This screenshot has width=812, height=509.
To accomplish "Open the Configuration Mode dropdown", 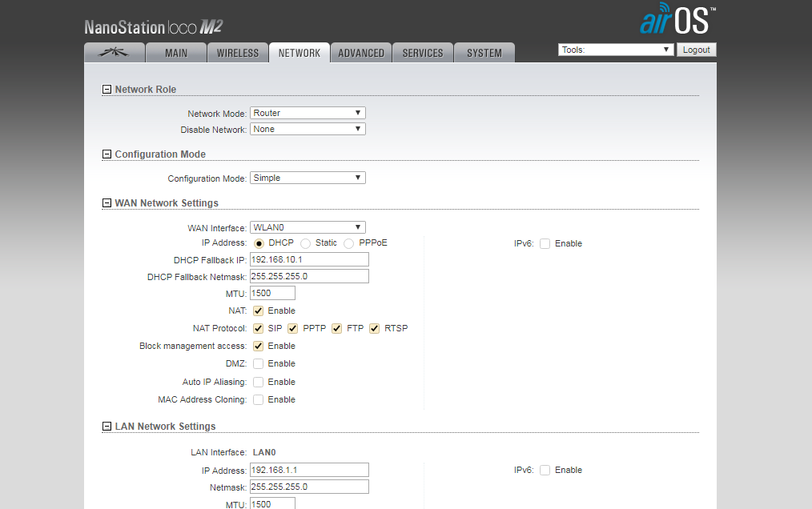I will pyautogui.click(x=308, y=178).
